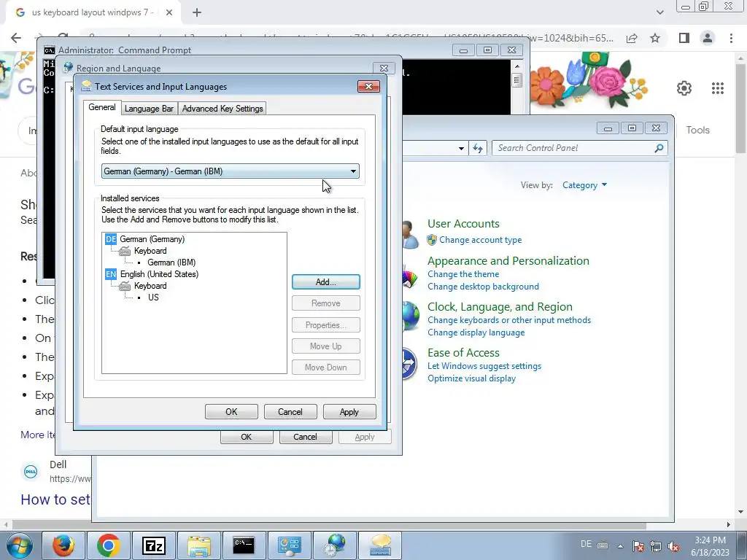This screenshot has width=747, height=560.
Task: Open Ease of Access category
Action: 463,353
